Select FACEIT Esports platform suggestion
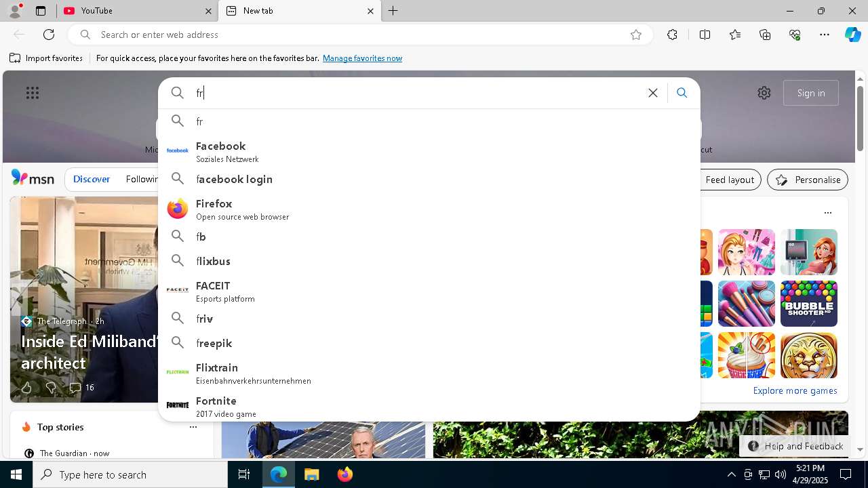Screen dimensions: 868x488 click(x=429, y=291)
